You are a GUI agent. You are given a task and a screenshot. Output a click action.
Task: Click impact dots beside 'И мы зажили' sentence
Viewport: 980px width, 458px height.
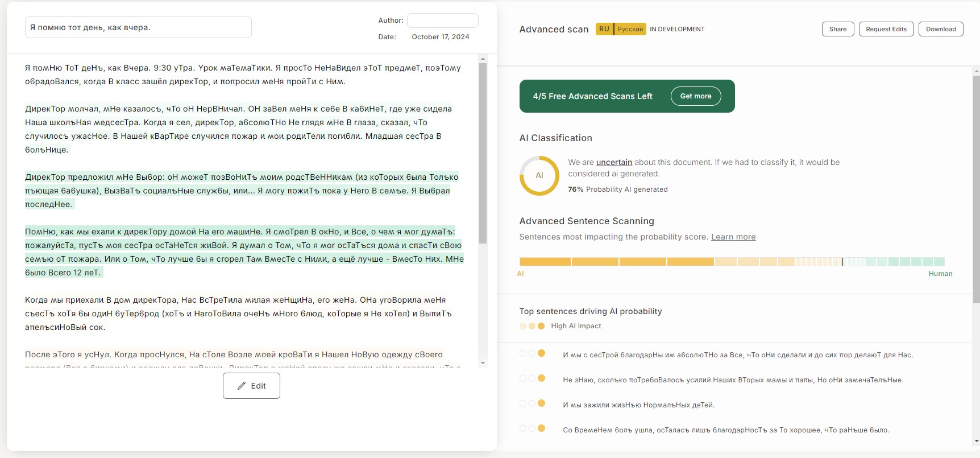pyautogui.click(x=532, y=403)
